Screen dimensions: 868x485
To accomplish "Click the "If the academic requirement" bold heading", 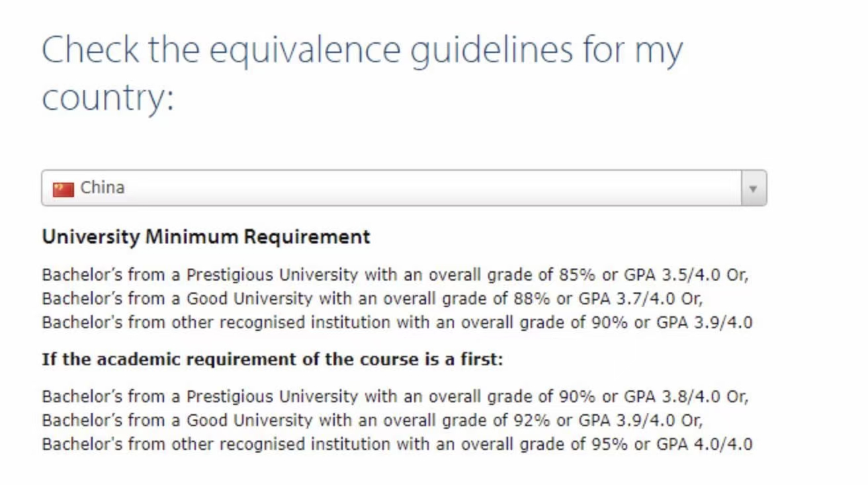I will (x=273, y=360).
